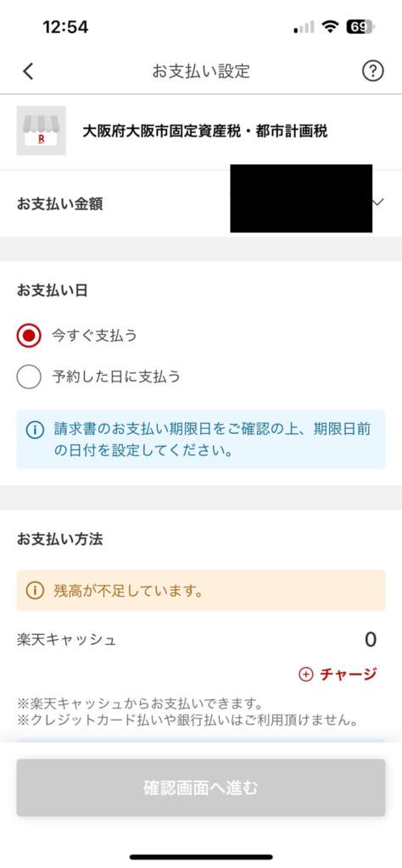Tap the battery indicator in status bar

[360, 26]
